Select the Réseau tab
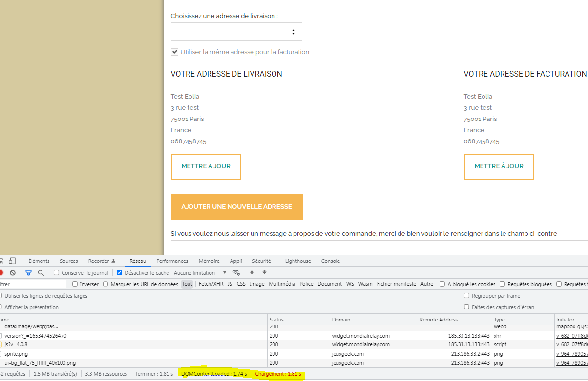Screen dimensions: 588x381 (138, 261)
